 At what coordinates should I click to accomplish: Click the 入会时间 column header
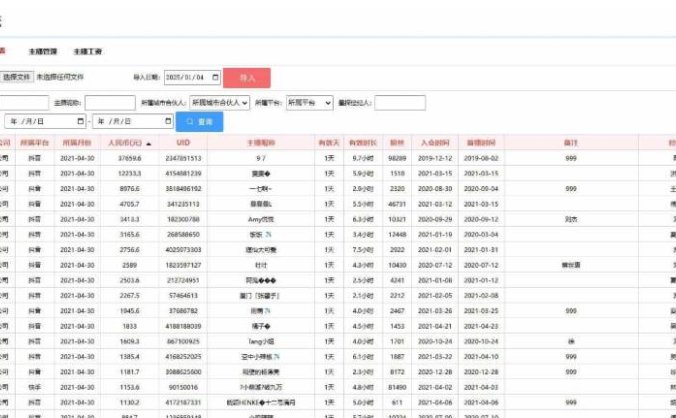[435, 143]
